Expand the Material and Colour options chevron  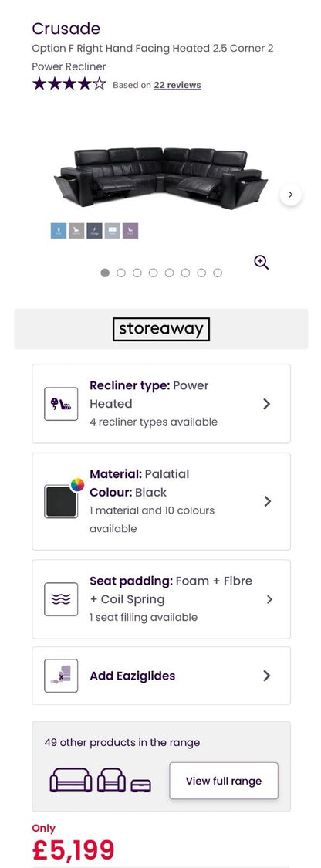[267, 501]
